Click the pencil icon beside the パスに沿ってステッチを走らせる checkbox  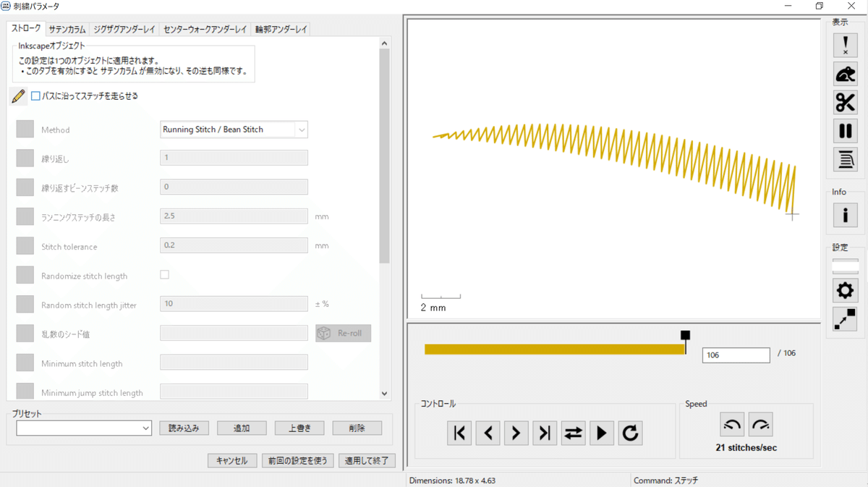click(18, 96)
